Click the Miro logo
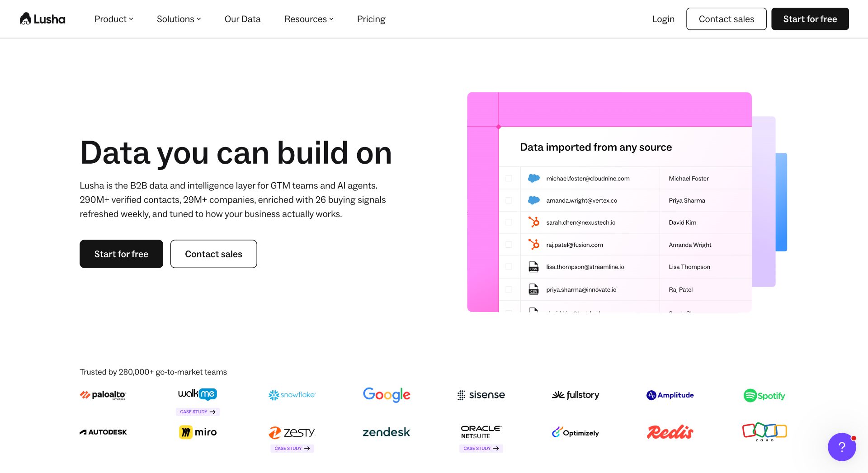 pyautogui.click(x=198, y=432)
